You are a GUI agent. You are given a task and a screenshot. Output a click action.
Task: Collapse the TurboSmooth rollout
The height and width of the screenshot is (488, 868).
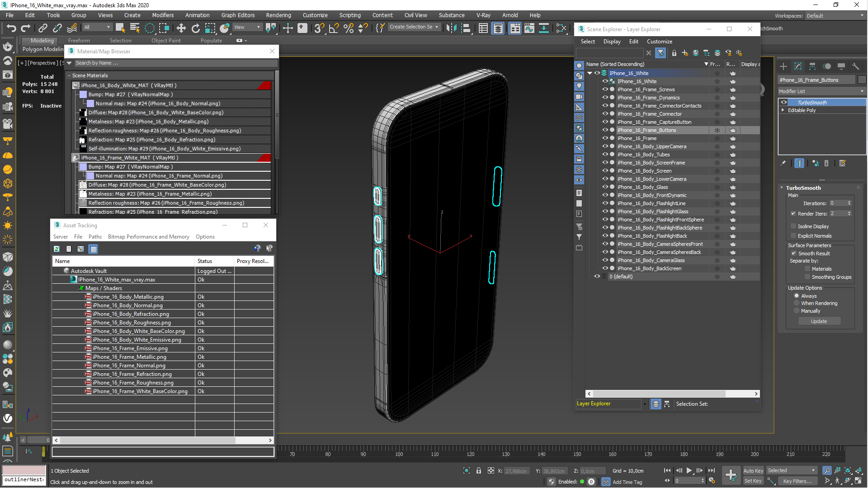pos(782,188)
